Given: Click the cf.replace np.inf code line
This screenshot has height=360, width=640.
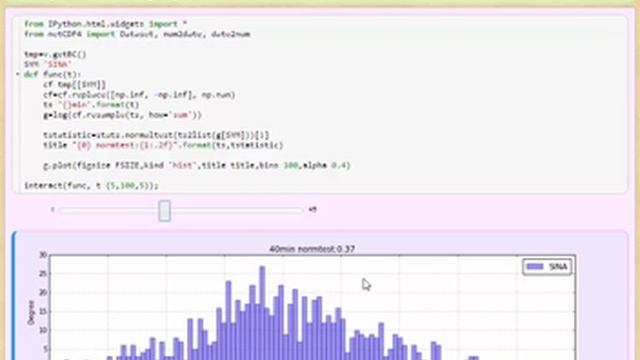Looking at the screenshot, I should pyautogui.click(x=139, y=95).
